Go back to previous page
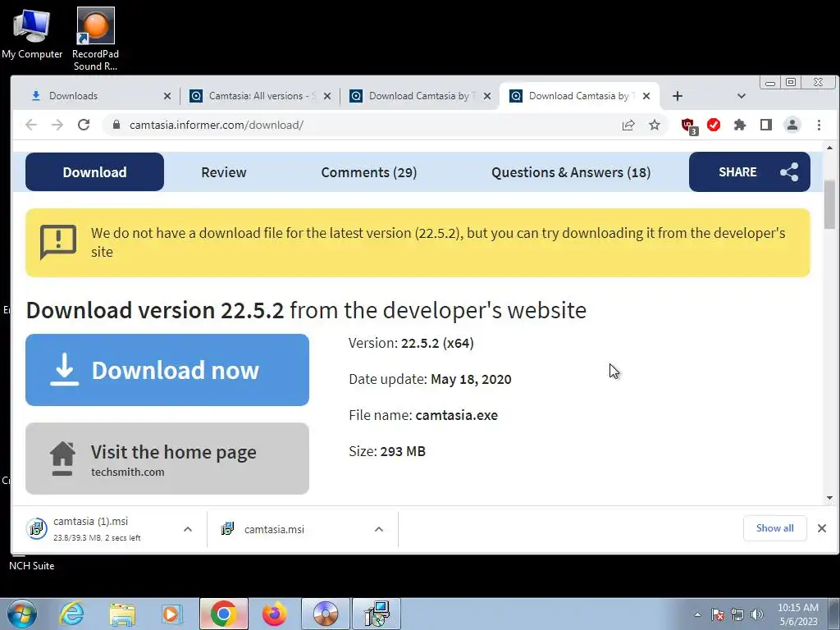840x630 pixels. [x=31, y=125]
